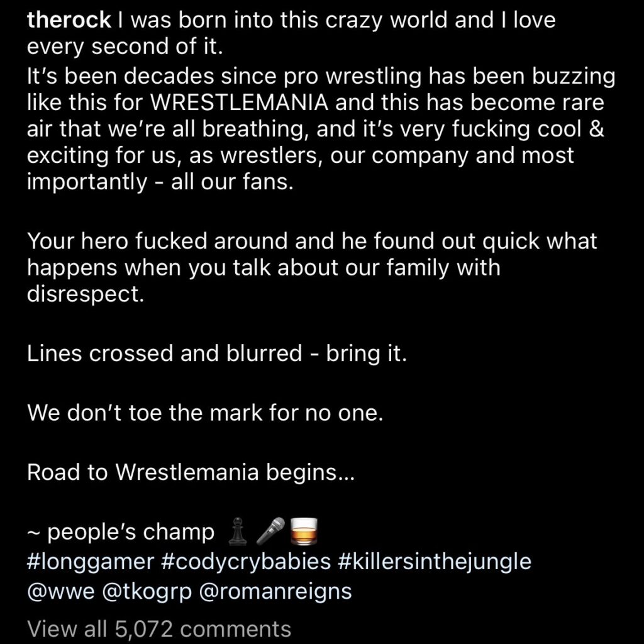Click the "every second of it." line
Viewport: 644px width, 644px height.
[125, 47]
